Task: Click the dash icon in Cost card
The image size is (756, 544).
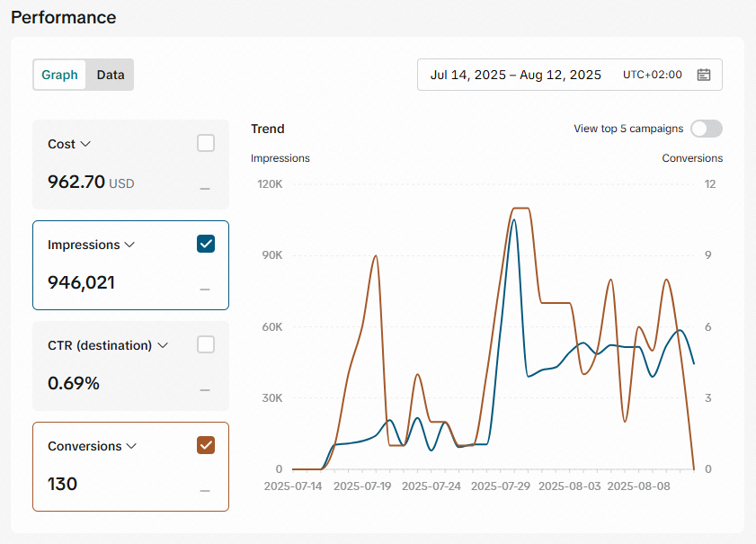Action: pos(205,189)
